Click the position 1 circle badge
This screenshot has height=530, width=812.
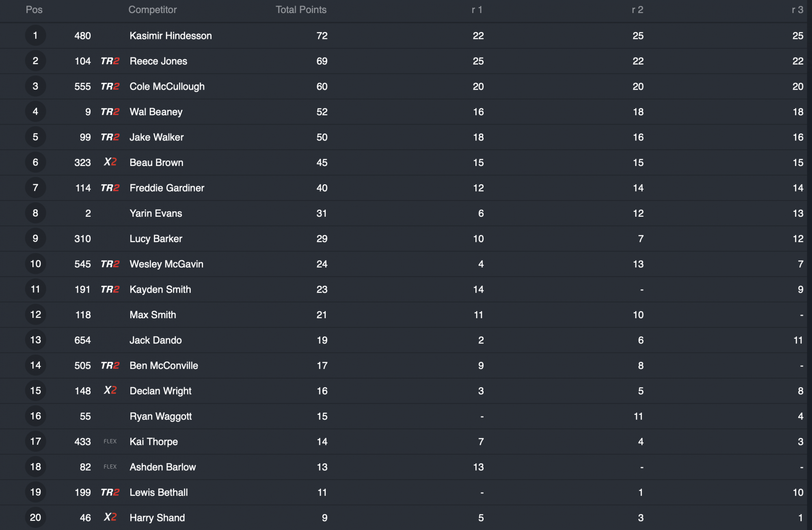pos(35,35)
